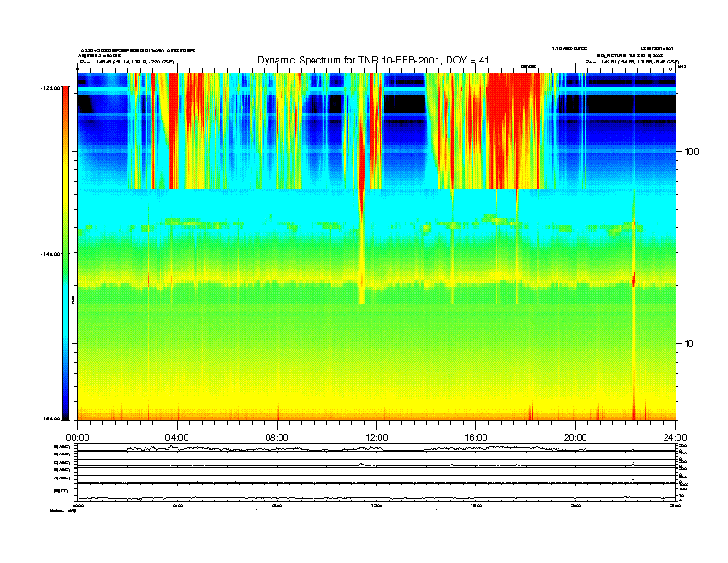The image size is (728, 563).
Task: Click the "08:00" time axis label
Action: click(x=277, y=438)
